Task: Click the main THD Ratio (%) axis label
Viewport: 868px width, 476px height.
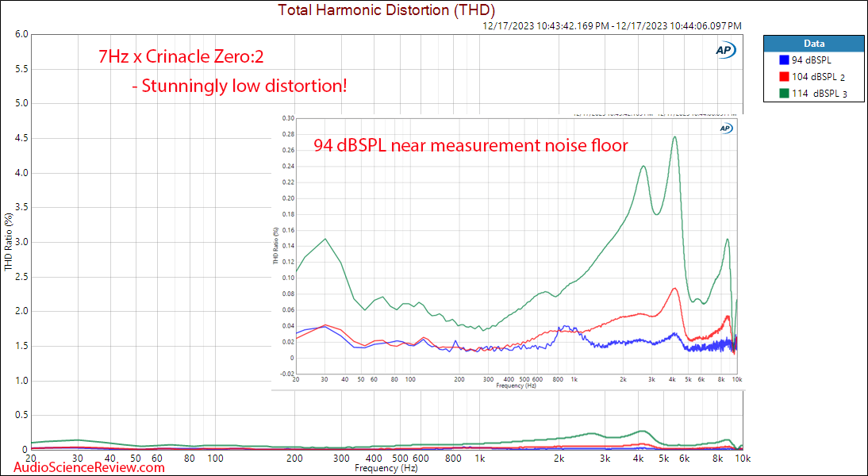Action: (x=8, y=241)
